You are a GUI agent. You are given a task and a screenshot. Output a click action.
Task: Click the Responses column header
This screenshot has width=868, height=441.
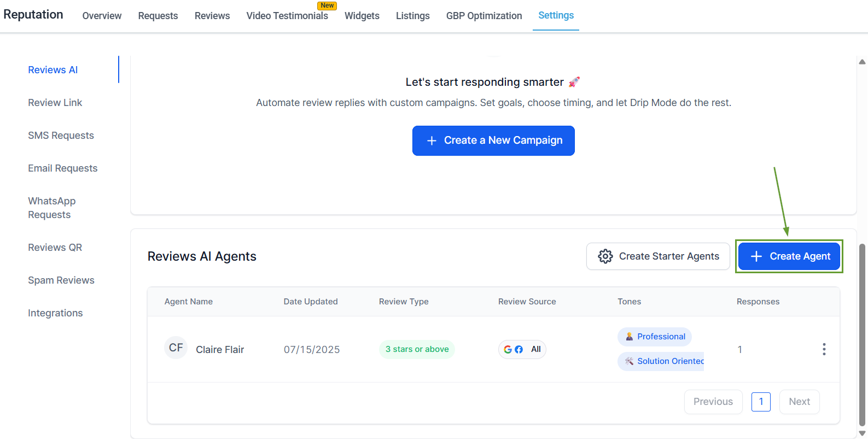[758, 302]
